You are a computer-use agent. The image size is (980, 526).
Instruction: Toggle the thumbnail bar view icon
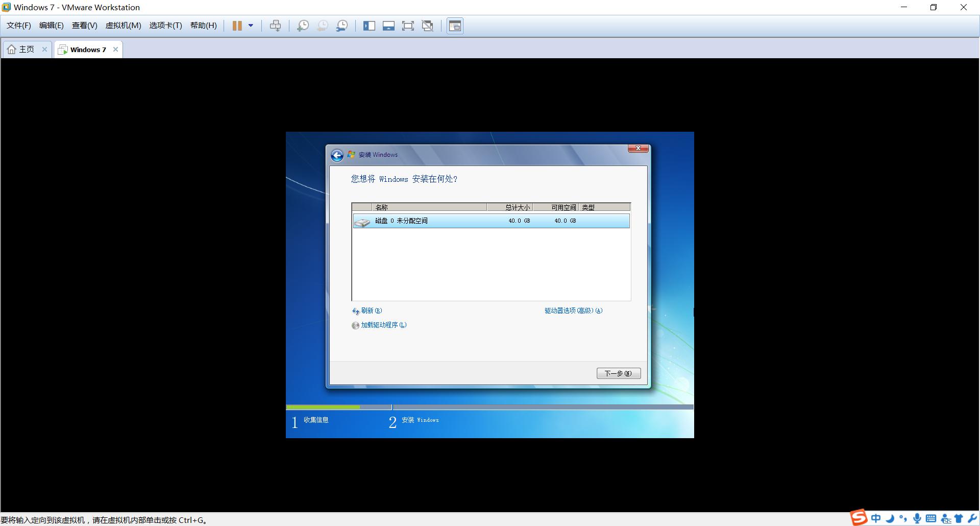388,26
